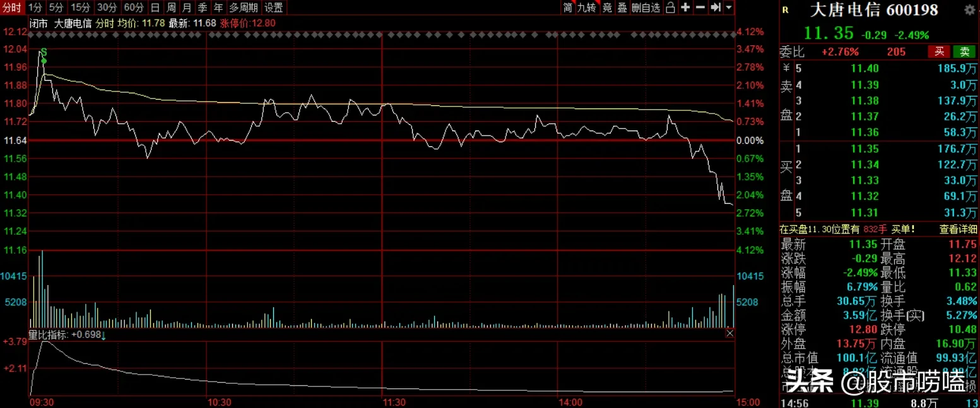
Task: Click the 10:30 time label on axis
Action: pyautogui.click(x=219, y=402)
